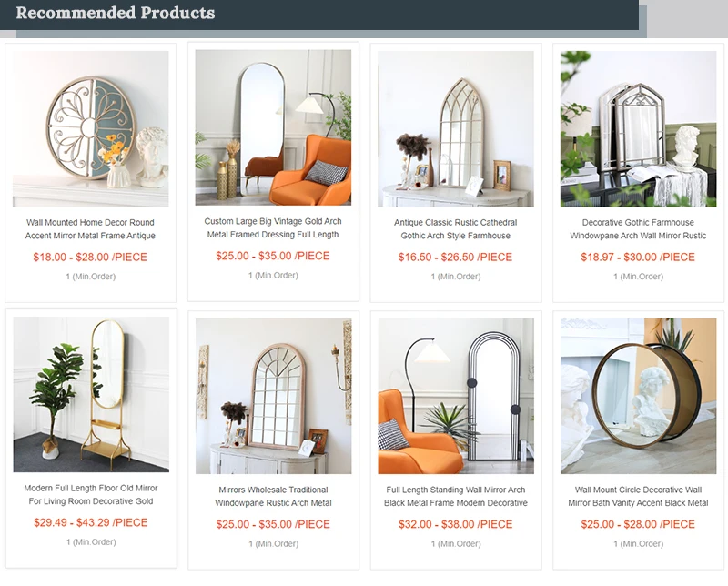Click Antique Classic Rustic Cathedral title link

click(456, 229)
